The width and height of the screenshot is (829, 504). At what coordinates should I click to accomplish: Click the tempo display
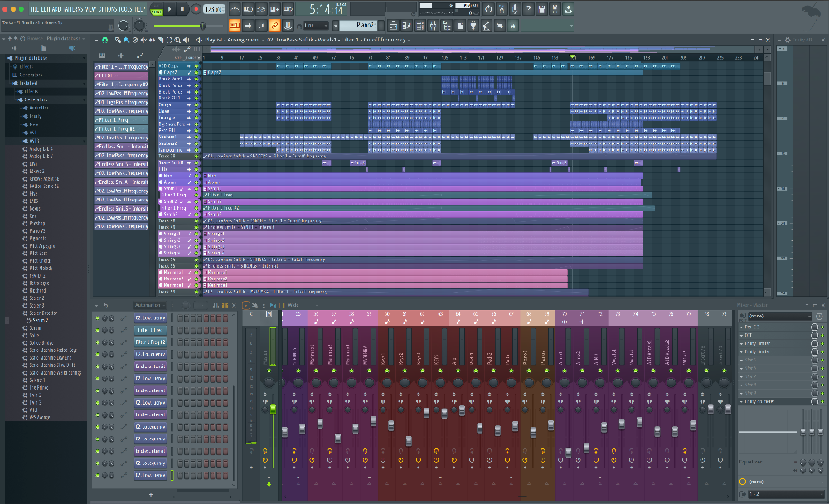(x=214, y=9)
